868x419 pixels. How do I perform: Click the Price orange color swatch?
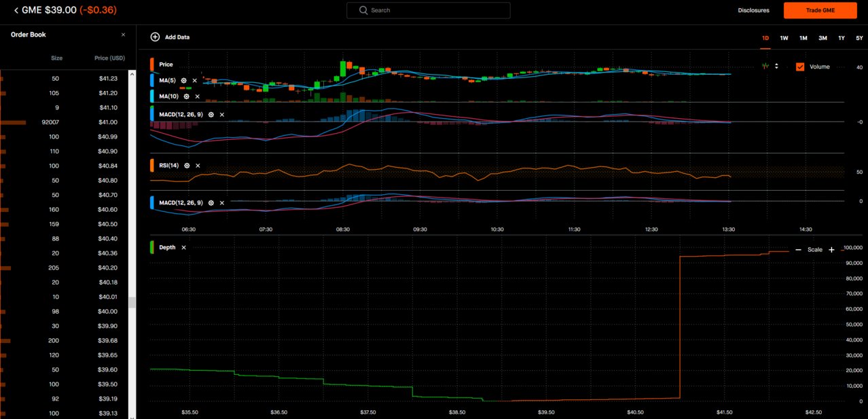(151, 65)
